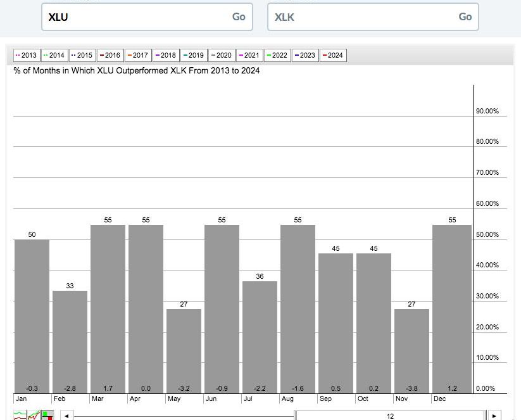This screenshot has width=521, height=420.
Task: Click the November bar showing -3.8
Action: coord(411,351)
